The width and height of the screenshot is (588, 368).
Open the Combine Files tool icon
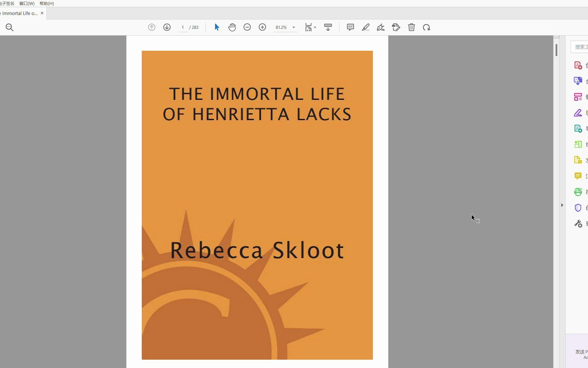tap(578, 81)
